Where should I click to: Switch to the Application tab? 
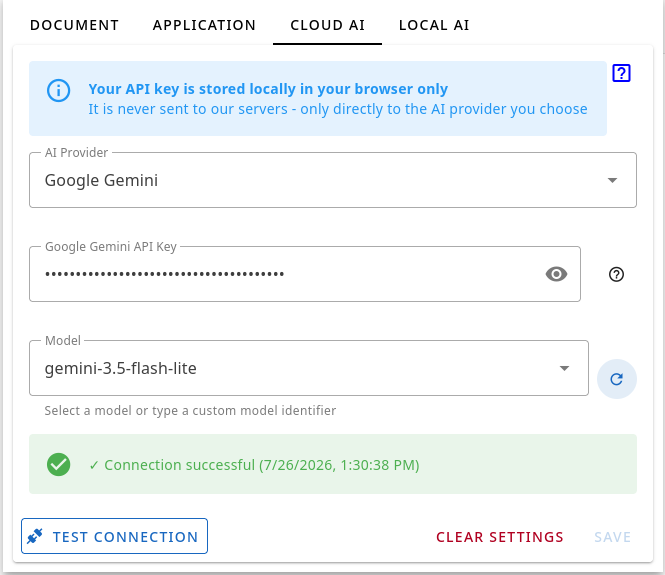pos(204,25)
